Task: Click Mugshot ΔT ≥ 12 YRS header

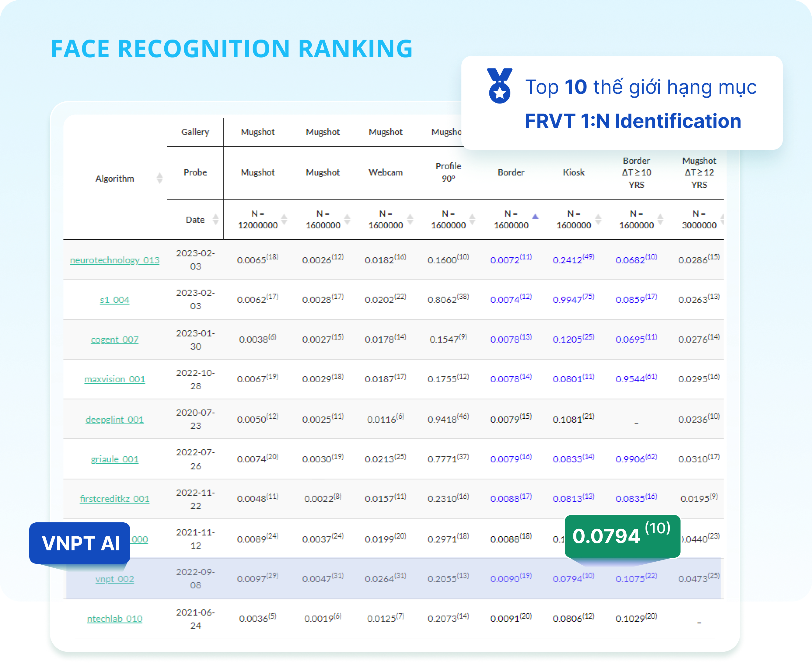Action: [699, 172]
